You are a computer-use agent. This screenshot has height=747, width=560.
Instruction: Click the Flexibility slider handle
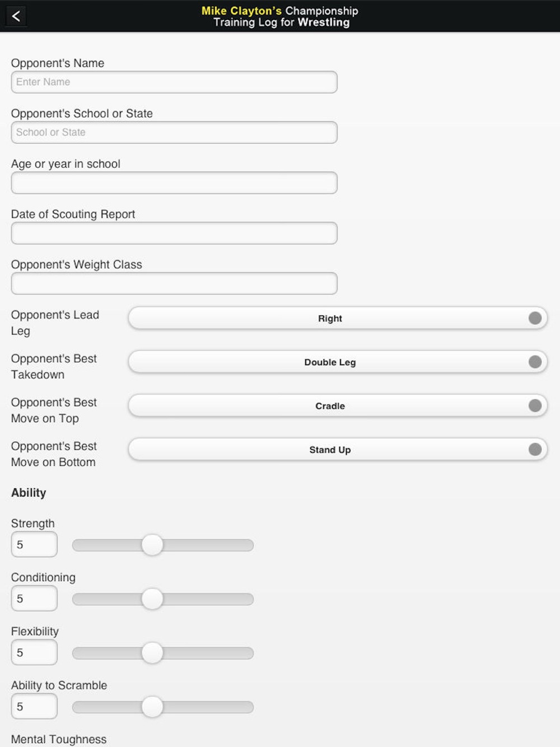152,653
